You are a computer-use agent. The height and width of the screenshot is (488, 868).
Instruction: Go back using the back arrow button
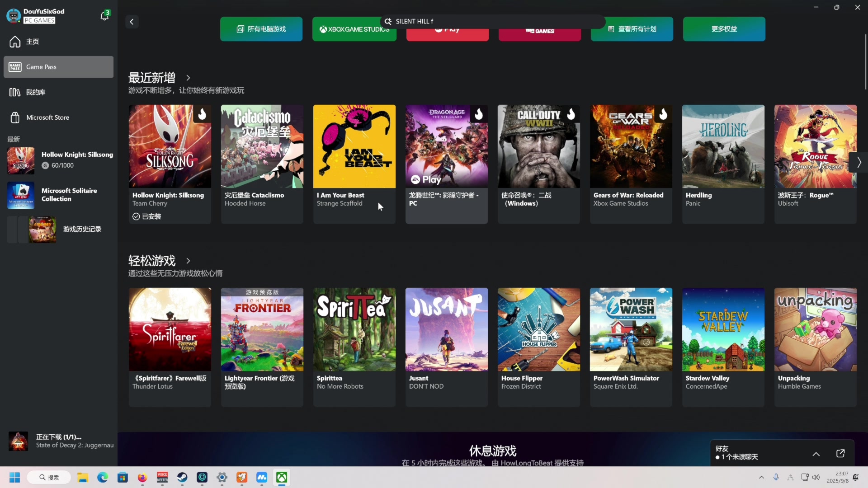(132, 22)
